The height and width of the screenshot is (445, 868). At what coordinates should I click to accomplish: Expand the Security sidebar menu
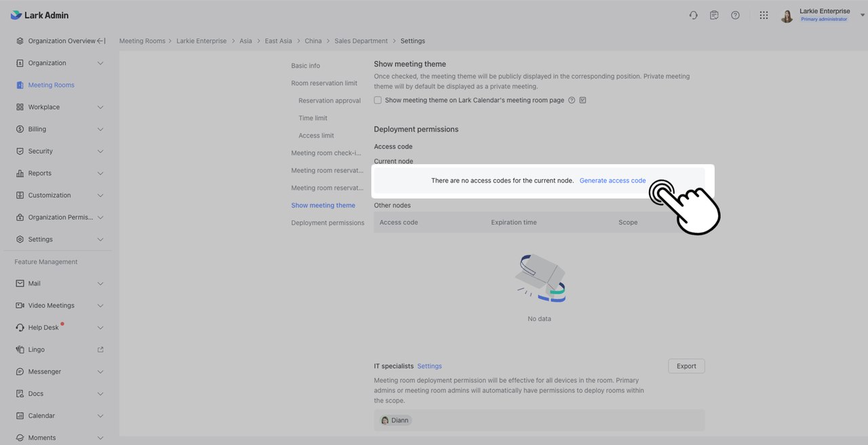[100, 151]
